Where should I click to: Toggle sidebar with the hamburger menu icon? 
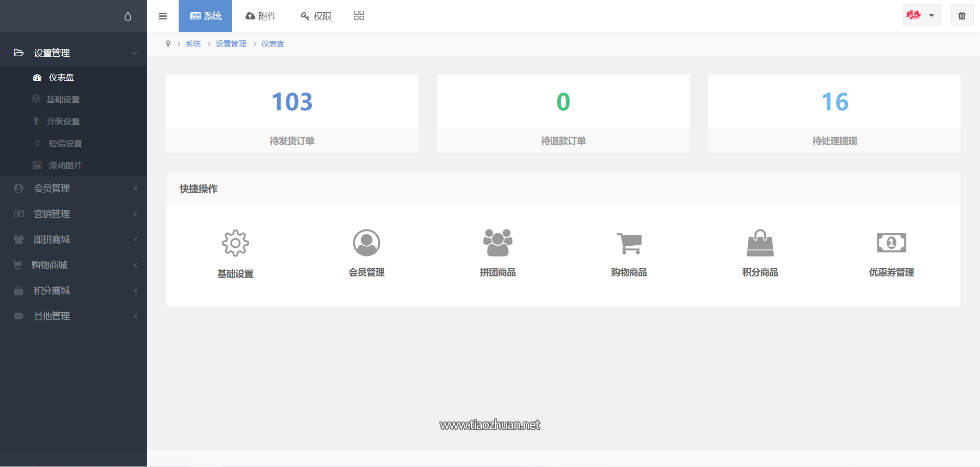tap(163, 16)
